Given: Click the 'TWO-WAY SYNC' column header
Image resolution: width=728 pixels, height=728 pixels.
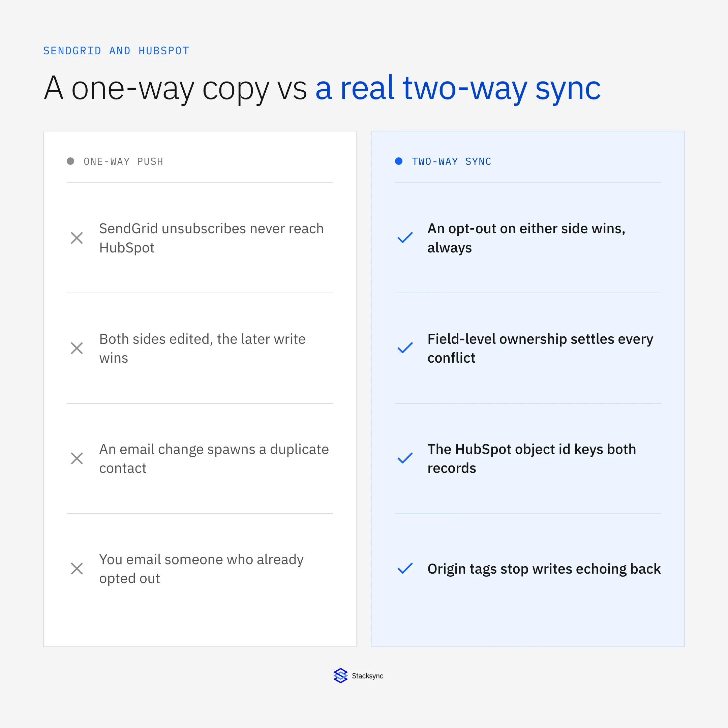Looking at the screenshot, I should pyautogui.click(x=451, y=162).
